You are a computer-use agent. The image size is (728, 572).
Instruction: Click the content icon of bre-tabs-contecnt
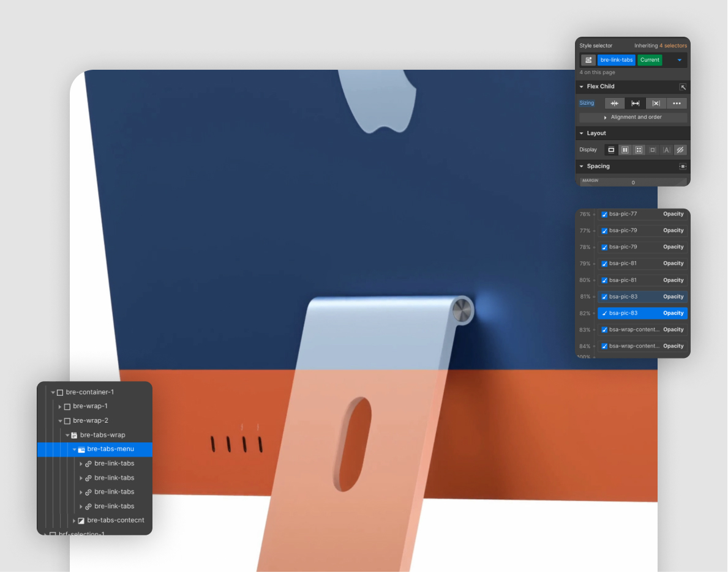click(x=81, y=521)
